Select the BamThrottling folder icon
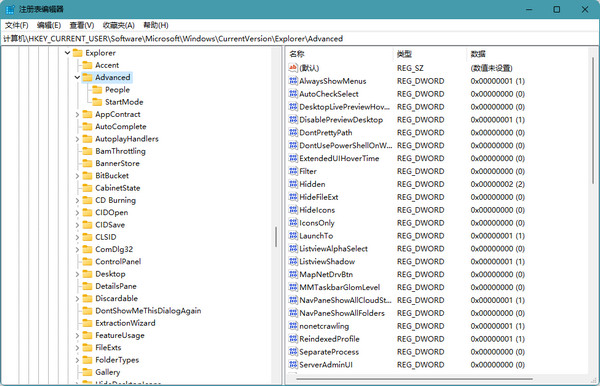Screen dimensions: 600x386 pos(88,151)
